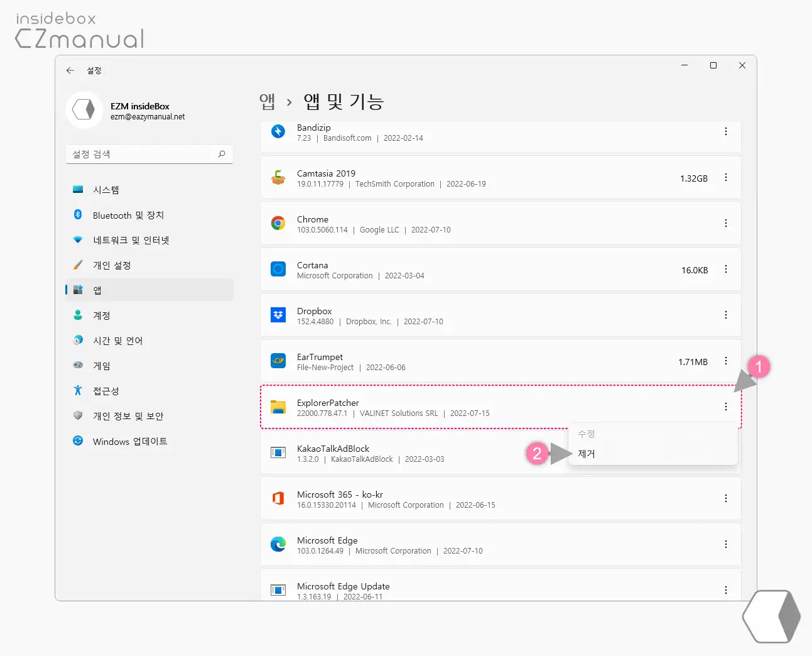Image resolution: width=812 pixels, height=656 pixels.
Task: Open the 시스템 settings category
Action: coord(106,190)
